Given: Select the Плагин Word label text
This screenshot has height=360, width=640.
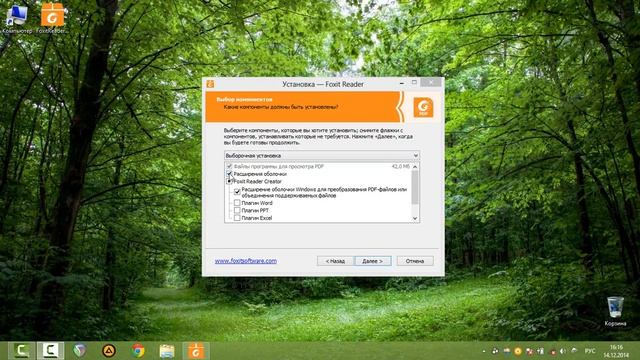Looking at the screenshot, I should tap(257, 203).
